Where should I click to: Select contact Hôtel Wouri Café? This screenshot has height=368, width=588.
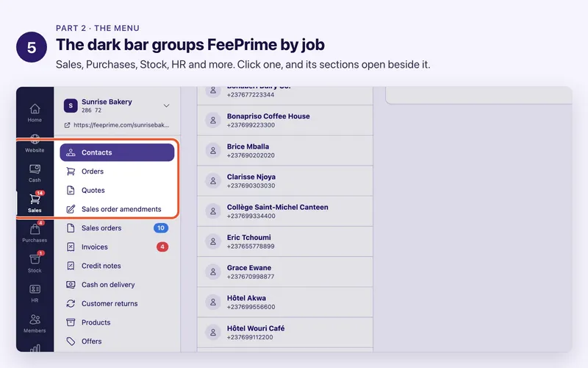pos(285,333)
